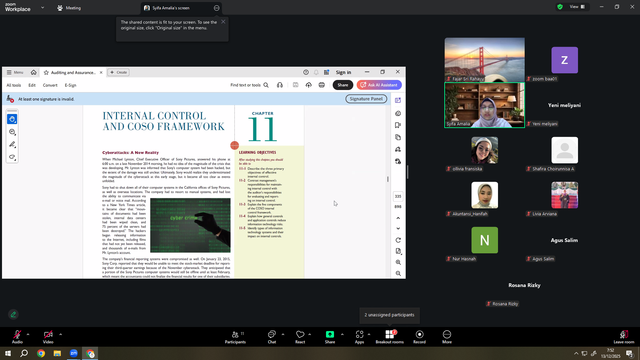640x360 pixels.
Task: Open the Acrobat help question-mark icon
Action: click(306, 72)
